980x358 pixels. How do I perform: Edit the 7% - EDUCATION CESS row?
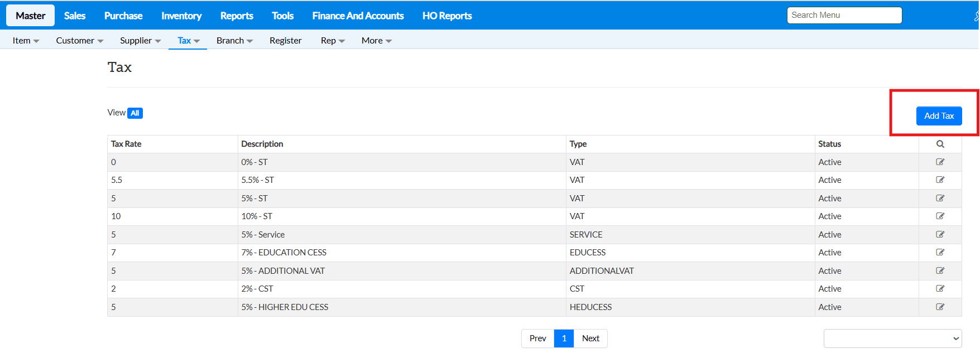[940, 252]
